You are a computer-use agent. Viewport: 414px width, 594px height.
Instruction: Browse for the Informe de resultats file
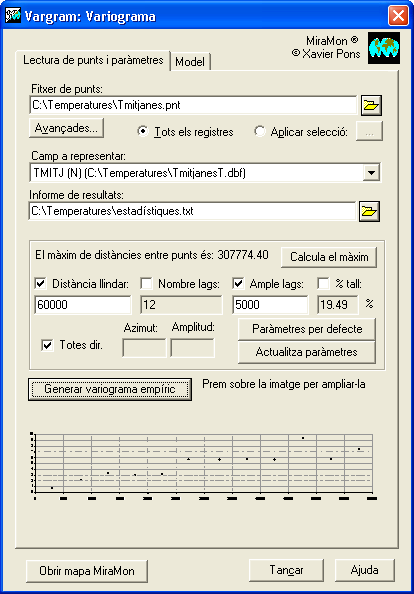(x=369, y=211)
